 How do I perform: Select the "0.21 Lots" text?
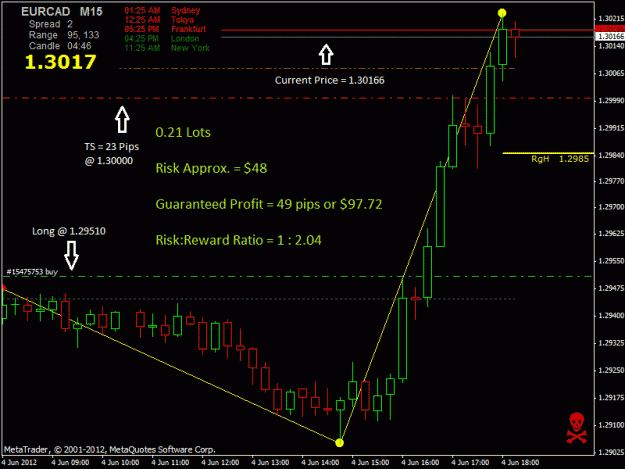click(183, 132)
